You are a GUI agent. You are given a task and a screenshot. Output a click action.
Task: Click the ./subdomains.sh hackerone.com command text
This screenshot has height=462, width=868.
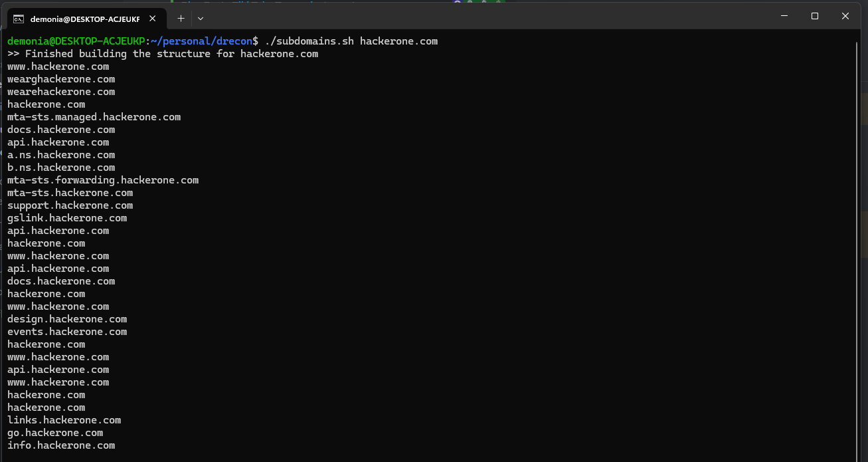pyautogui.click(x=351, y=41)
